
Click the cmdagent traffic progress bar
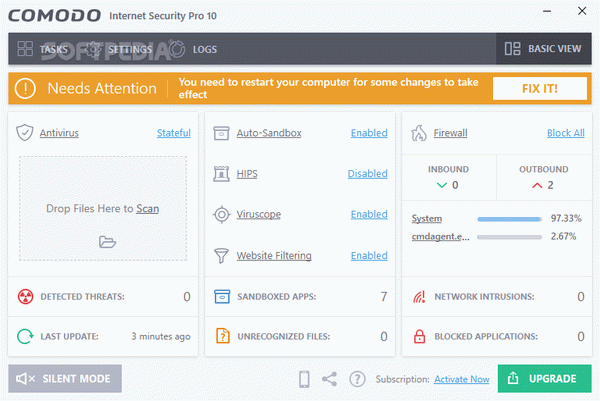tap(510, 237)
